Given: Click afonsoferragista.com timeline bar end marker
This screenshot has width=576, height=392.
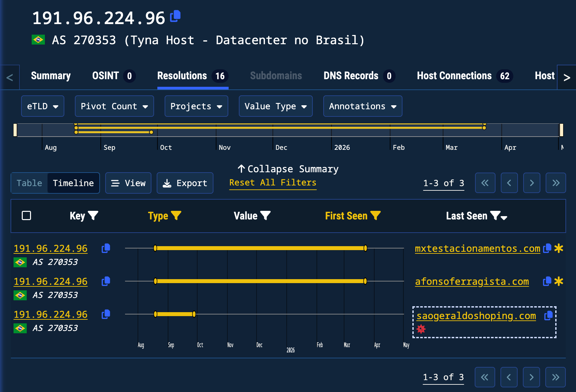Looking at the screenshot, I should tap(365, 281).
